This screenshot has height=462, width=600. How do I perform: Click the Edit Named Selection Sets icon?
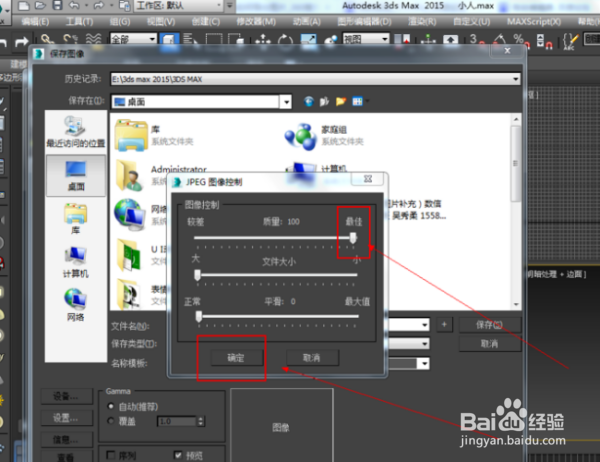570,40
